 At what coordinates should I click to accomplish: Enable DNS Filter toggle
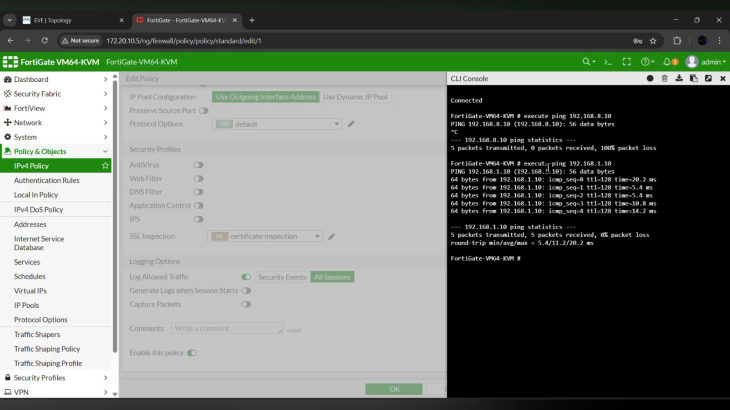coord(198,192)
